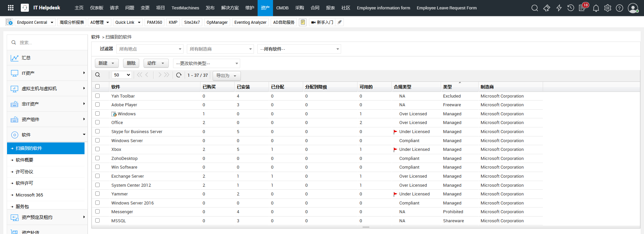The image size is (644, 234).
Task: Open the recent history clock icon
Action: pos(571,8)
